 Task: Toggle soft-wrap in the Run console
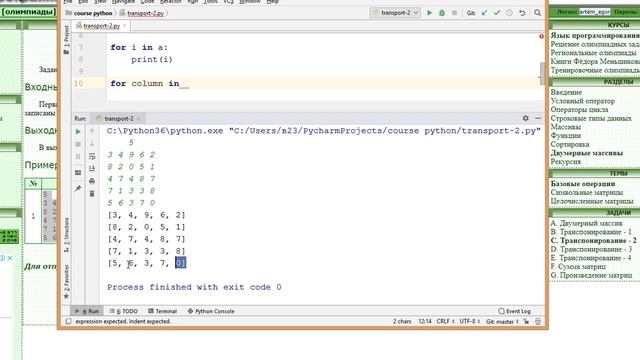(92, 156)
